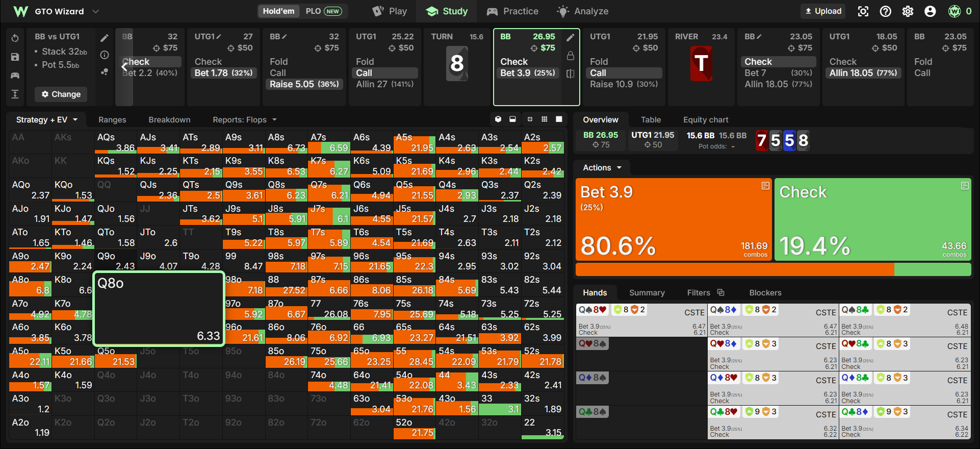Select the compact collapse matrix layout
Screen dimensions: 980x449
(530, 119)
